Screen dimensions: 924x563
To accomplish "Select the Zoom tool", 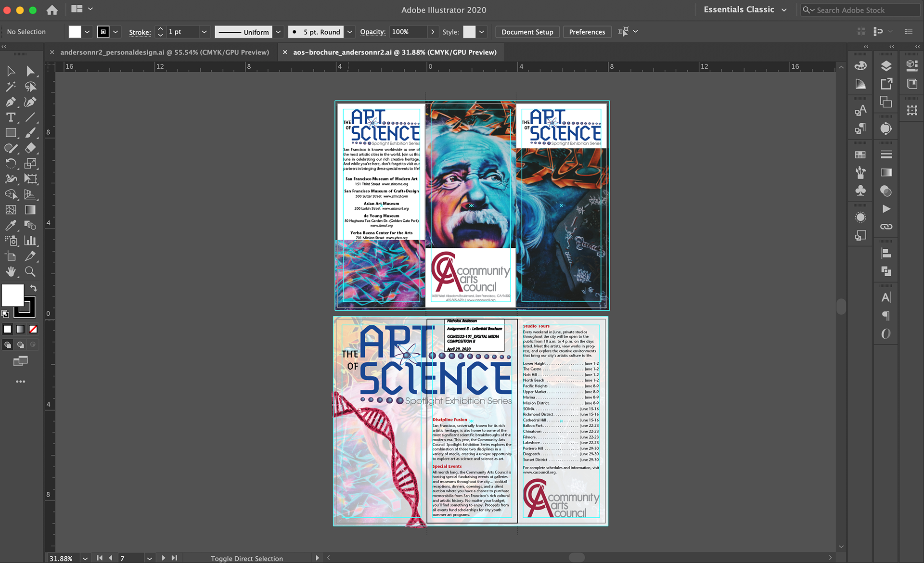I will pos(30,271).
